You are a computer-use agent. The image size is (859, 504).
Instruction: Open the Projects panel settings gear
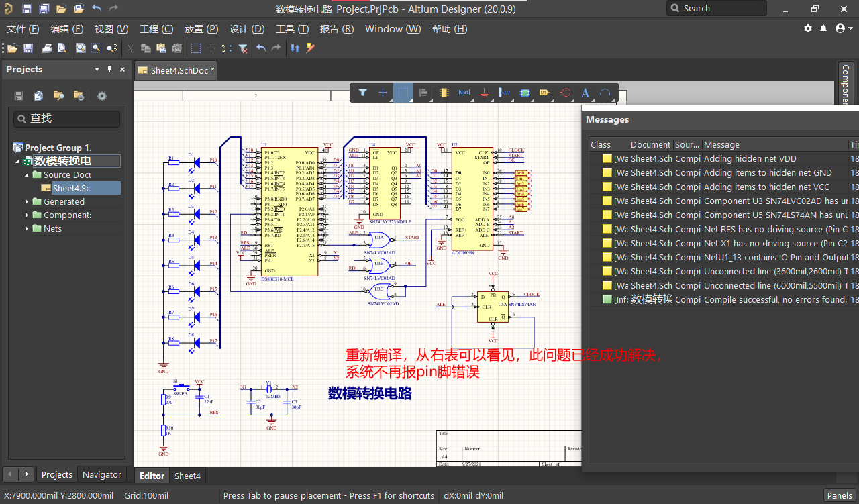tap(101, 96)
